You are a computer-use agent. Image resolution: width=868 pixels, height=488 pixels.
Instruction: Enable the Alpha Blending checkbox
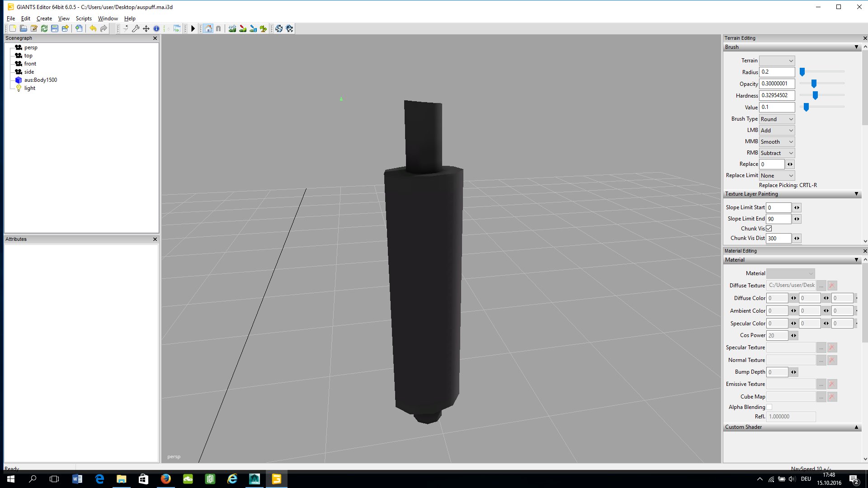(x=769, y=407)
